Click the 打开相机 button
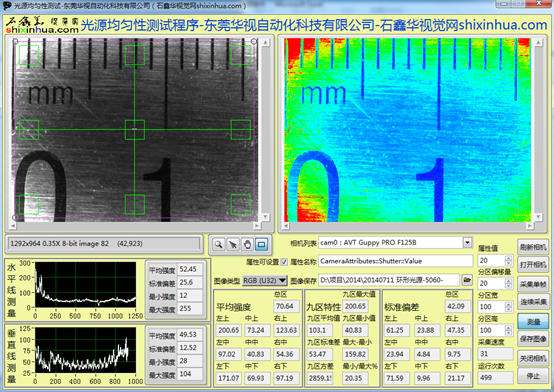 (533, 265)
